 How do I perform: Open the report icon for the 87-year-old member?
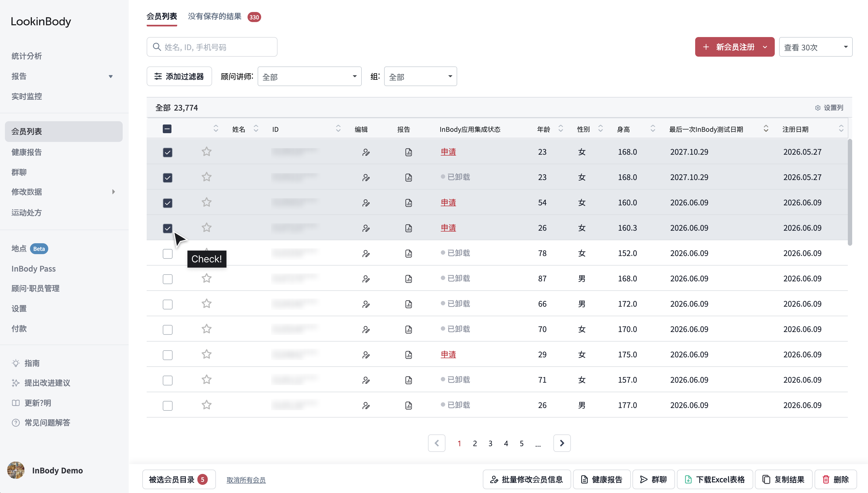click(x=408, y=279)
